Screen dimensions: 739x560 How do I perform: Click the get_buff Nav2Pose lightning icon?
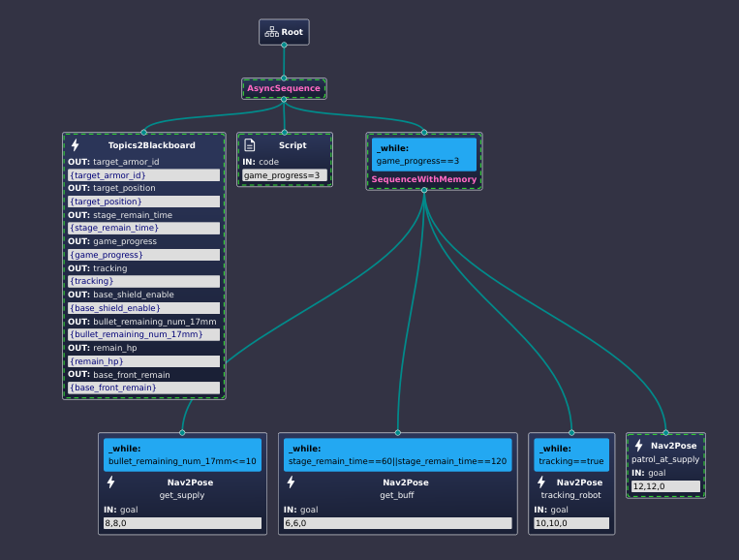(x=291, y=482)
